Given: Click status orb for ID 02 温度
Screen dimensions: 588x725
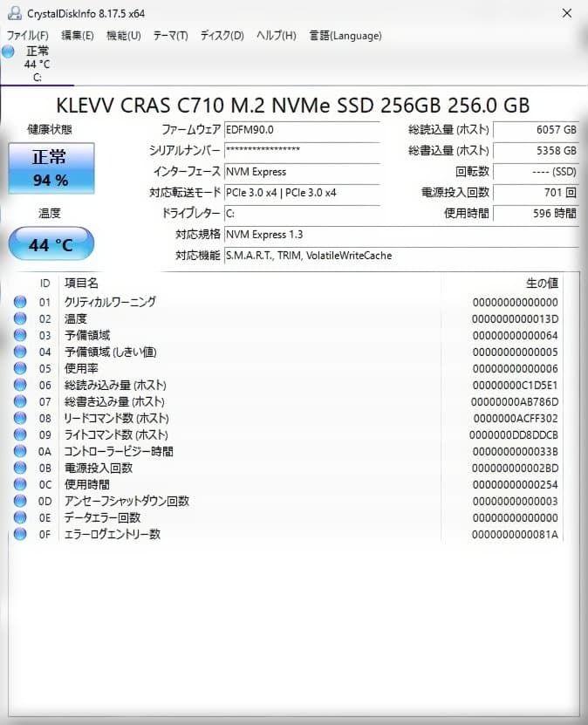Looking at the screenshot, I should click(x=20, y=318).
